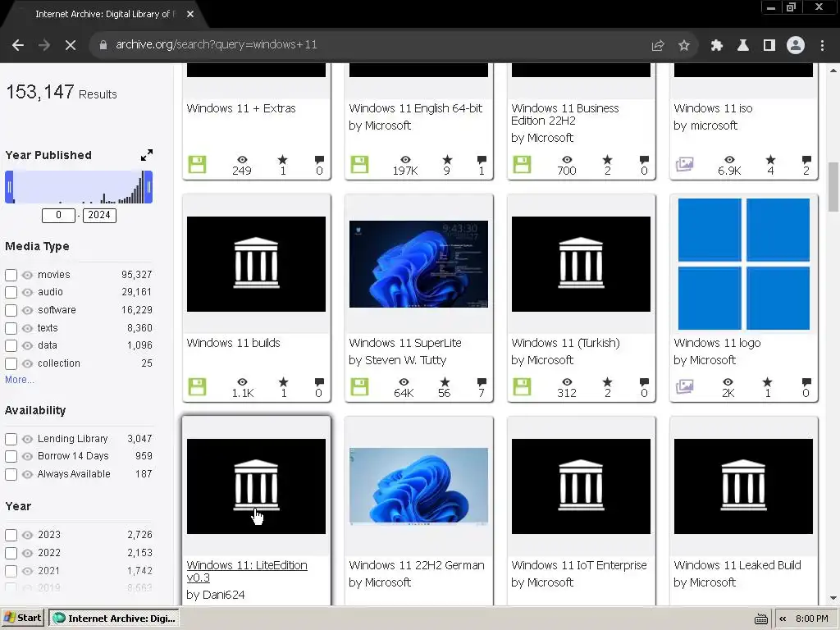
Task: Open Windows 11 IoT Enterprise item
Action: [x=579, y=566]
